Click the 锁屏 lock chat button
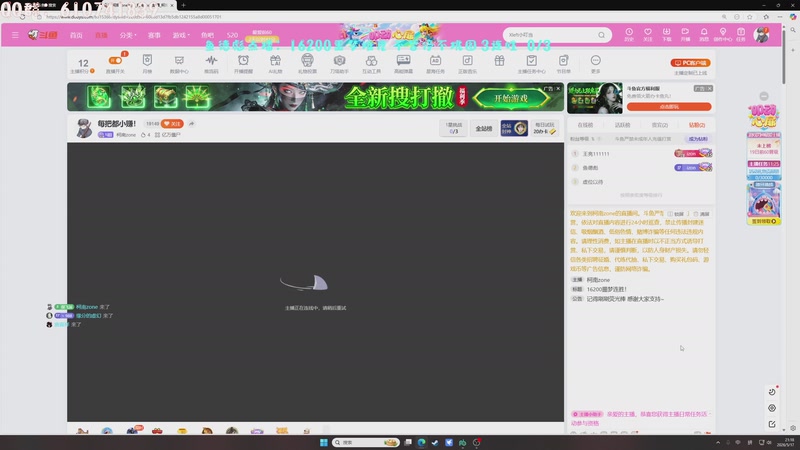 pyautogui.click(x=676, y=214)
